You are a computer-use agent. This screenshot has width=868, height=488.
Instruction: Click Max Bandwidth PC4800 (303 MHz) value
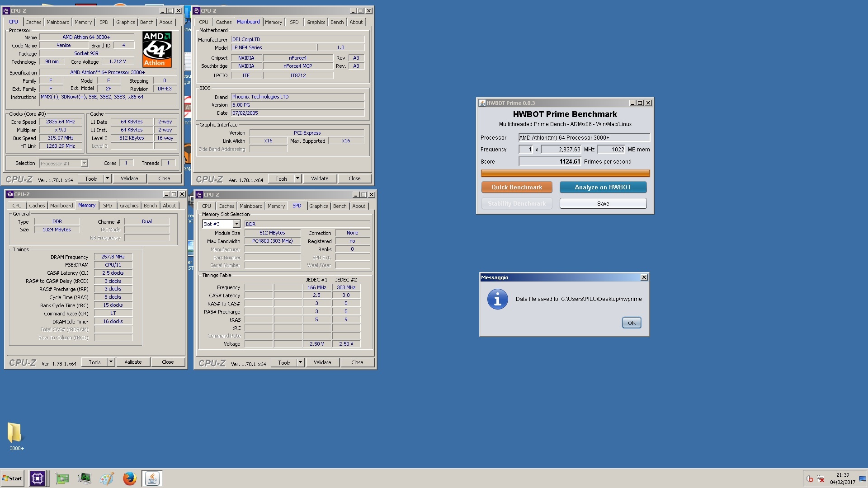[272, 241]
